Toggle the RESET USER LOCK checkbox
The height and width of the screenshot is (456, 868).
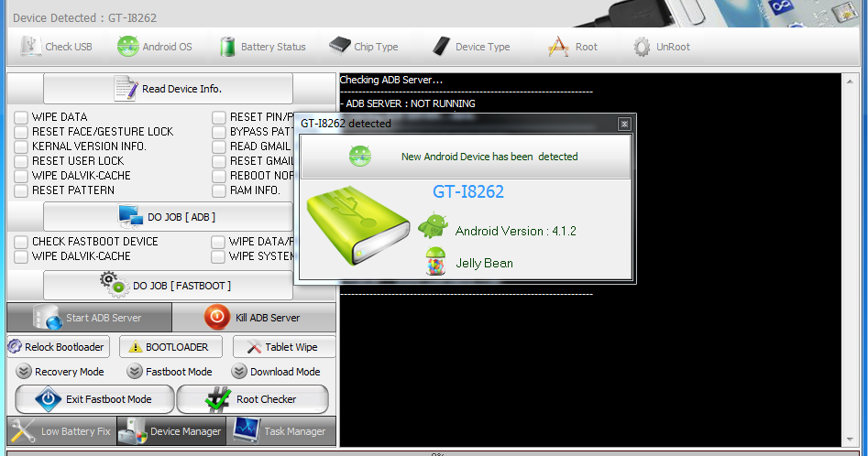pos(21,161)
